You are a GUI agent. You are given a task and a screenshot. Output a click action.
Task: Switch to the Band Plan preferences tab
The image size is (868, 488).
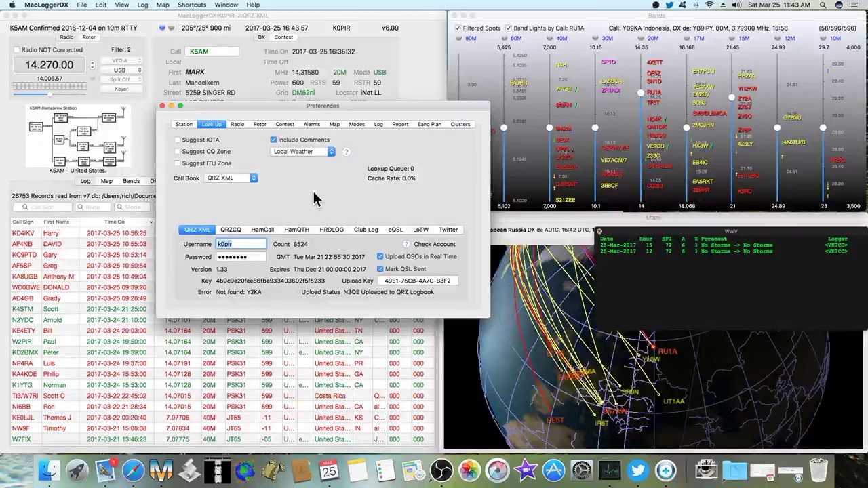tap(429, 125)
